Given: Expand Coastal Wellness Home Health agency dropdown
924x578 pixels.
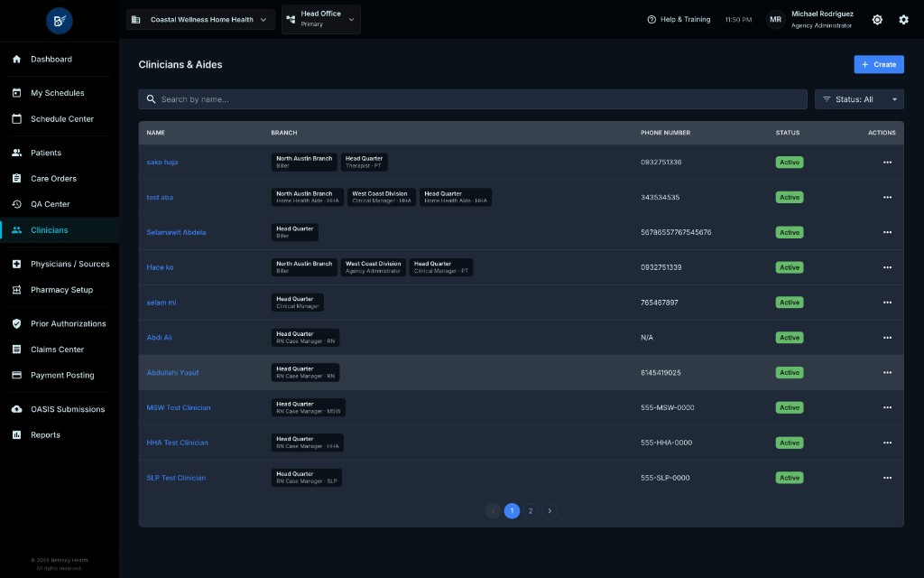Looking at the screenshot, I should coord(200,20).
